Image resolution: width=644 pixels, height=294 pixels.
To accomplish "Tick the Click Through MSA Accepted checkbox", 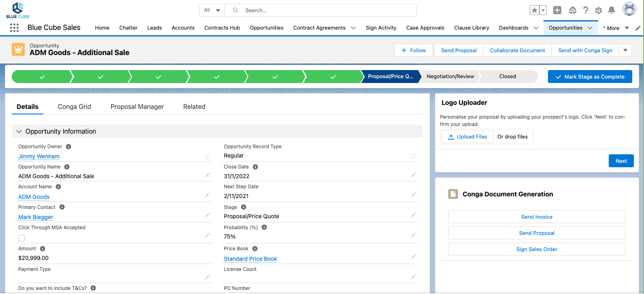I will click(21, 238).
